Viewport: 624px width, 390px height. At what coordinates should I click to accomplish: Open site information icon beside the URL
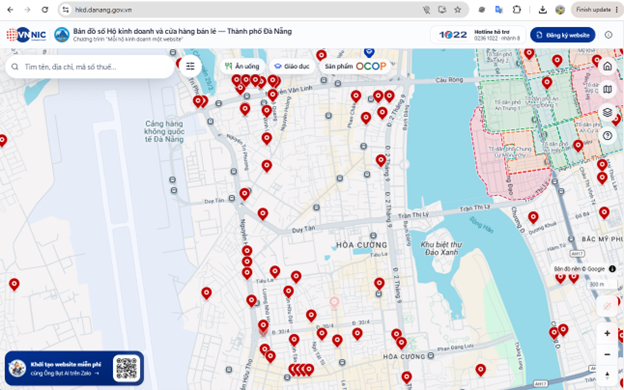pos(66,10)
